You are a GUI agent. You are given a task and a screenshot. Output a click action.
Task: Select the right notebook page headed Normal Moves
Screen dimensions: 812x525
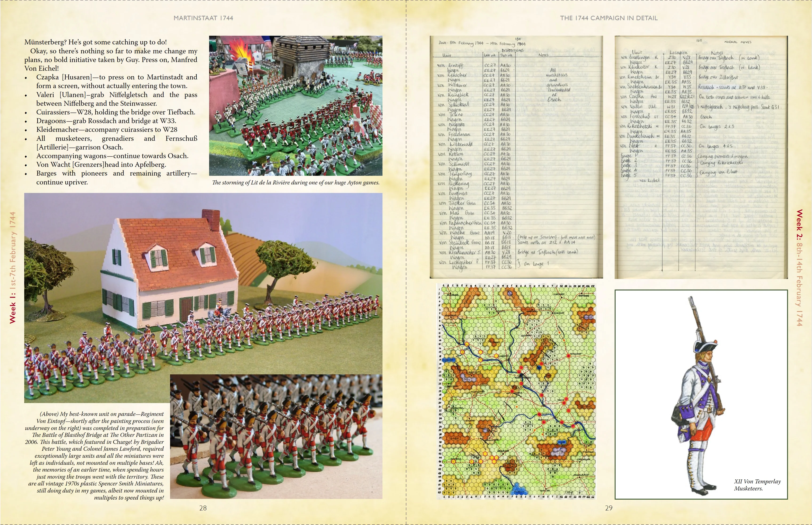point(701,157)
